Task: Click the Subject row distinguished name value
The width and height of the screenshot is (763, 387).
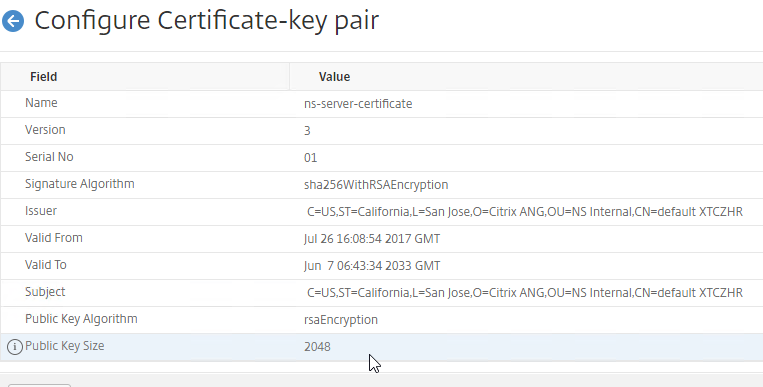Action: (x=525, y=293)
